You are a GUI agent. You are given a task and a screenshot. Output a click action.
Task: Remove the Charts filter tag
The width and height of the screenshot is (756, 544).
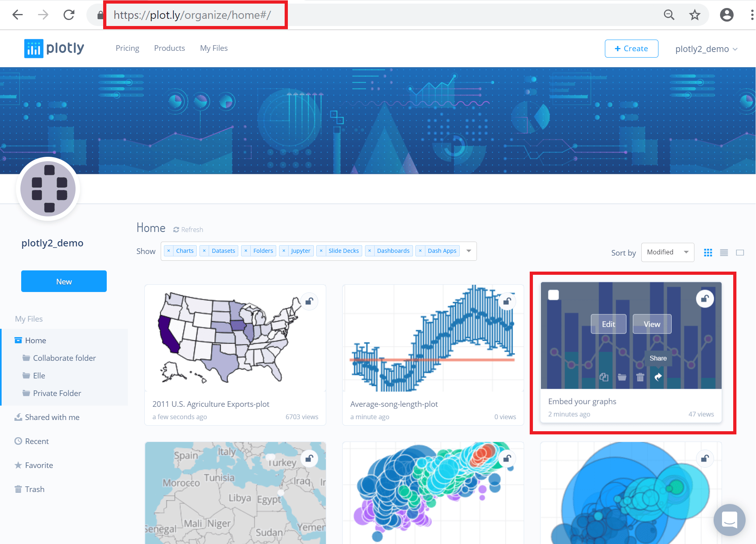pos(169,251)
